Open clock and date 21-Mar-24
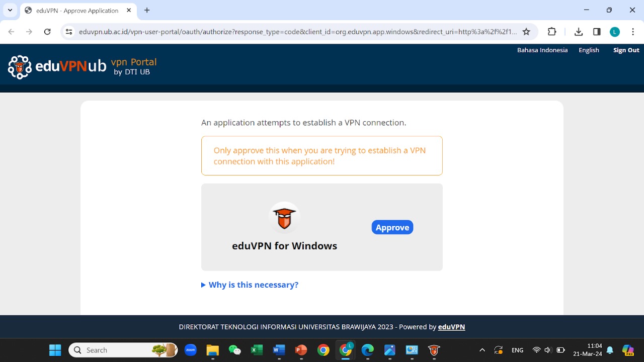 click(588, 350)
